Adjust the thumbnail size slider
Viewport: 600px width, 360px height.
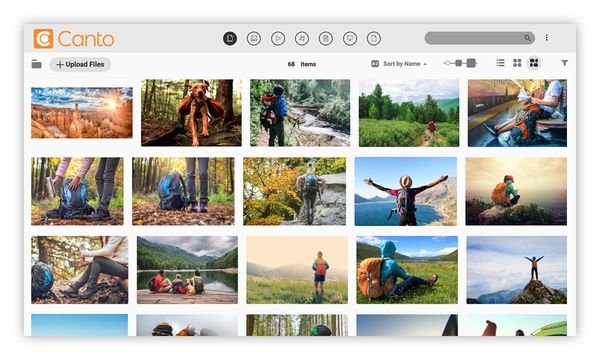(460, 63)
